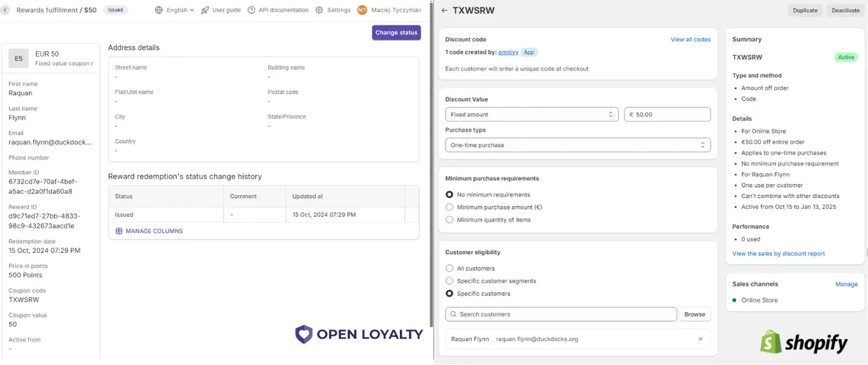Go back using the arrow beside TXWSRW

point(445,10)
